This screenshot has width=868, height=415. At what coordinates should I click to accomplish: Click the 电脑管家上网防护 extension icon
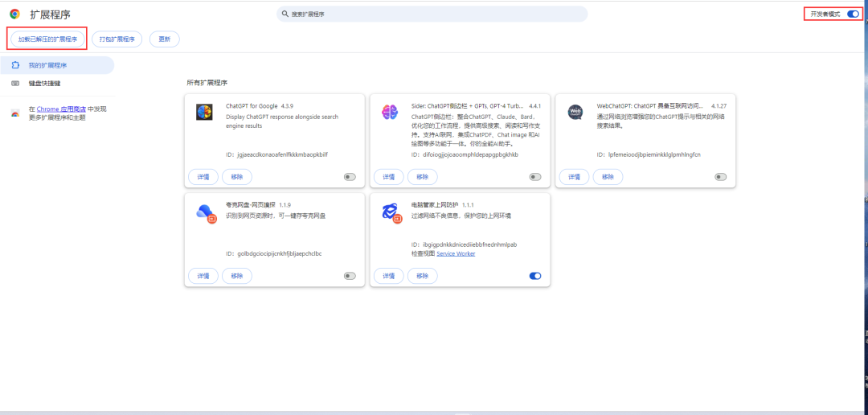391,212
